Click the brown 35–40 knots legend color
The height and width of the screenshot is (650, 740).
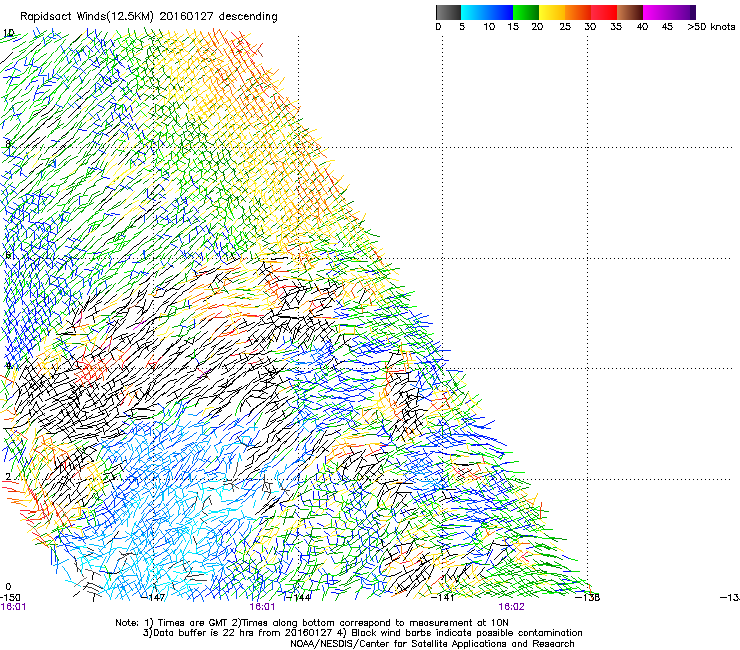click(x=630, y=12)
